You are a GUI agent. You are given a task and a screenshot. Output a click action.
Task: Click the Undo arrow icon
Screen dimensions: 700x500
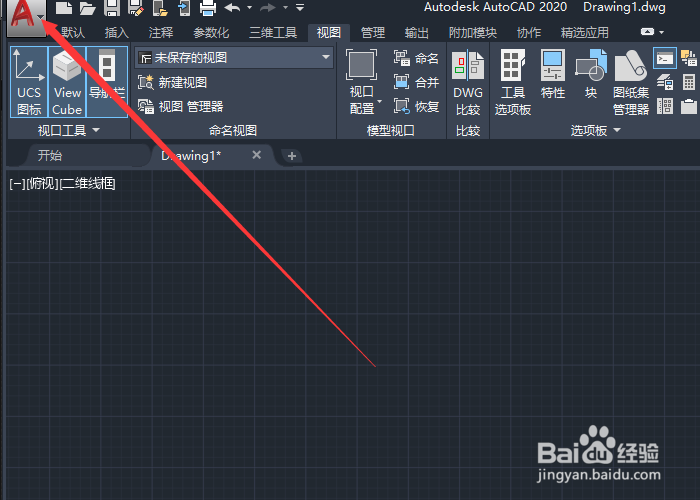[233, 8]
